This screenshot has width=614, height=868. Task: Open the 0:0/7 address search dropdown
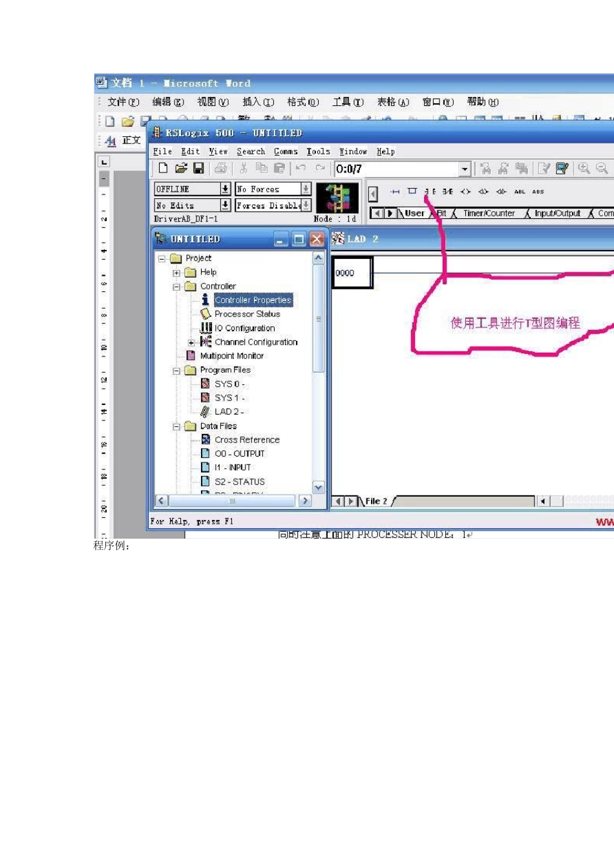pyautogui.click(x=464, y=169)
